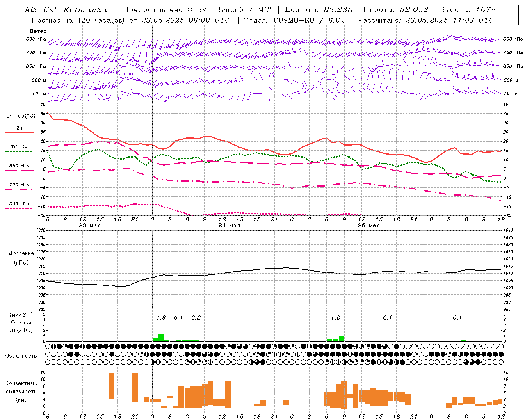Click the 850 гПа temperature legend label
The height and width of the screenshot is (420, 525).
tap(19, 166)
